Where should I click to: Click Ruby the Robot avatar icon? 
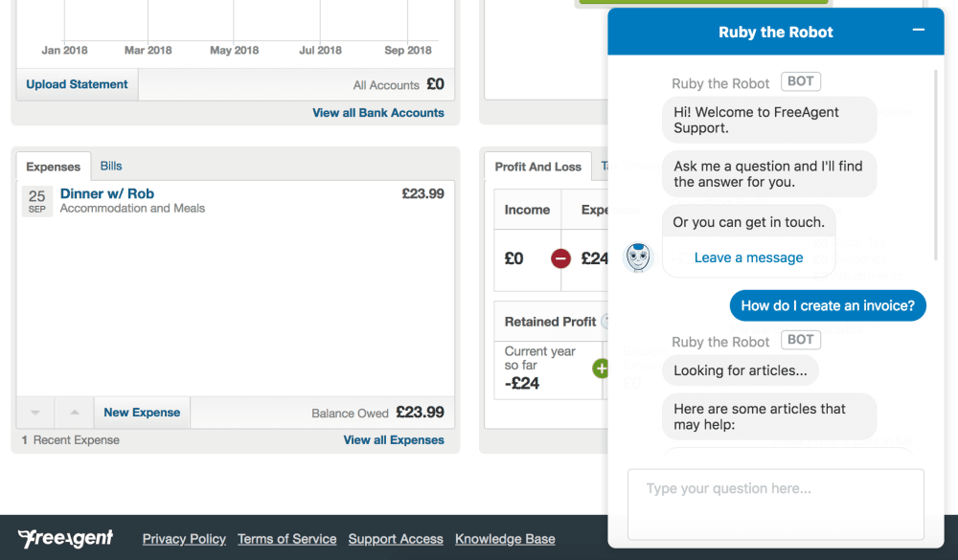click(x=638, y=258)
